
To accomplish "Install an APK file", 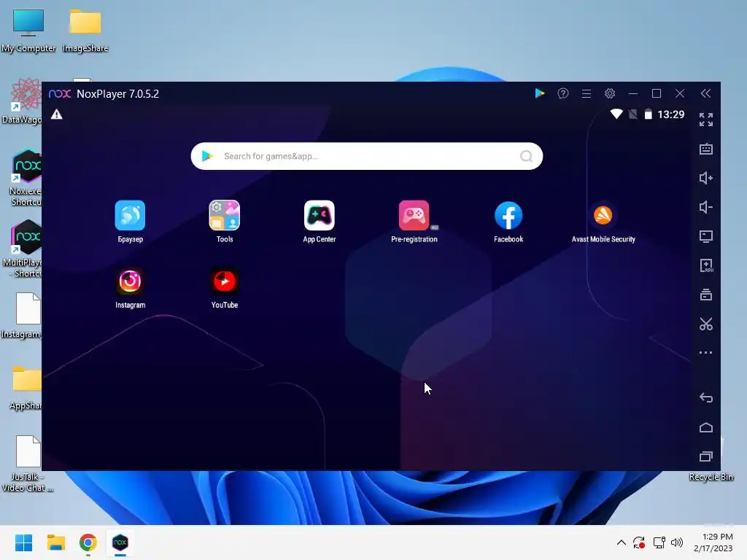I will pyautogui.click(x=706, y=265).
